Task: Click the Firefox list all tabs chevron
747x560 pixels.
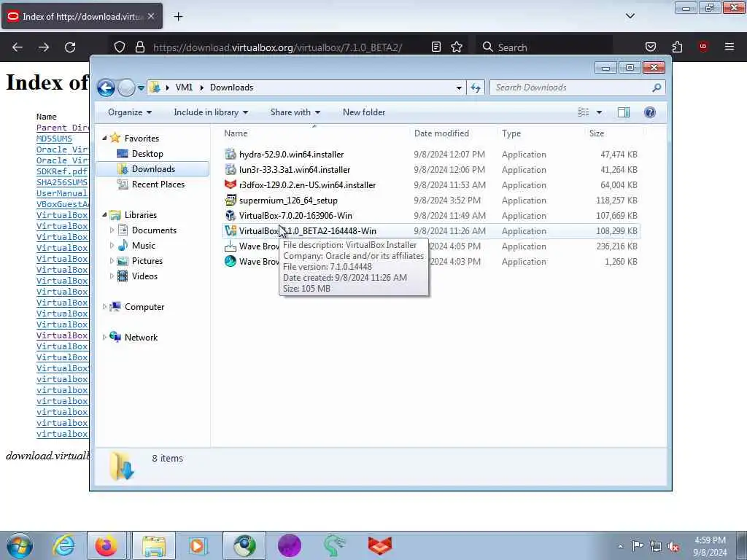Action: click(630, 16)
